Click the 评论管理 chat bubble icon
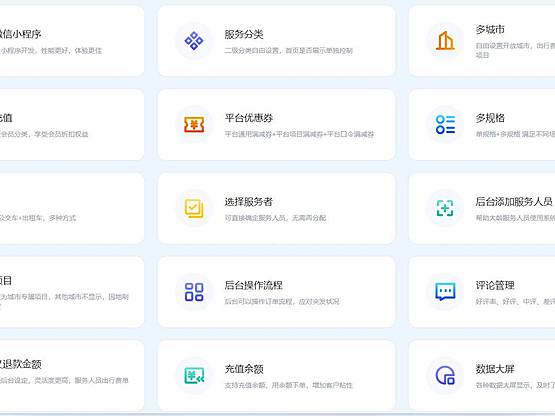Viewport: 555px width, 416px height. [445, 292]
